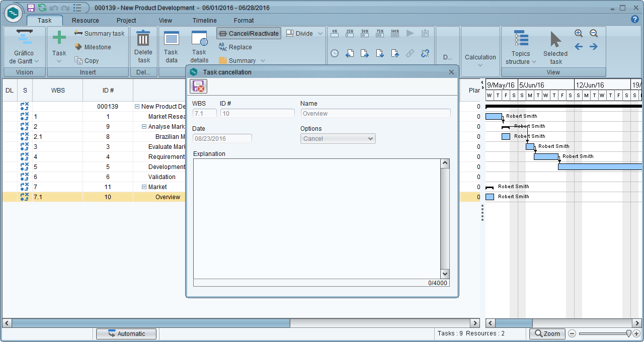644x342 pixels.
Task: Click the green refresh icon in the title bar
Action: (42, 8)
